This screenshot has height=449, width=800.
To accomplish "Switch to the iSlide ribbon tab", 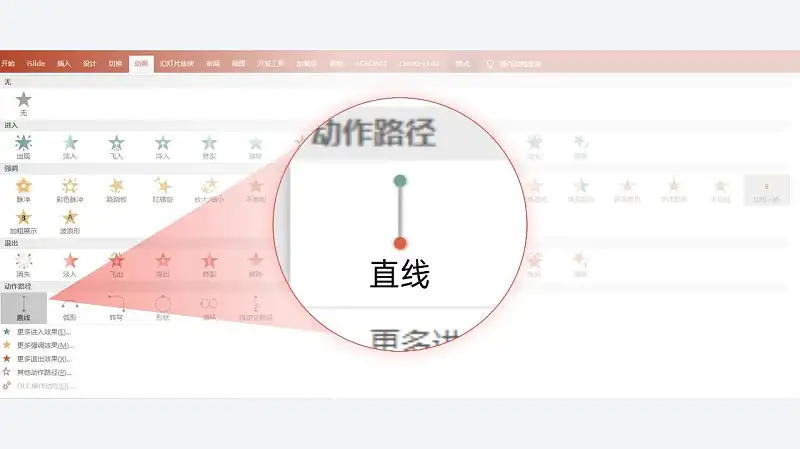I will pyautogui.click(x=36, y=63).
